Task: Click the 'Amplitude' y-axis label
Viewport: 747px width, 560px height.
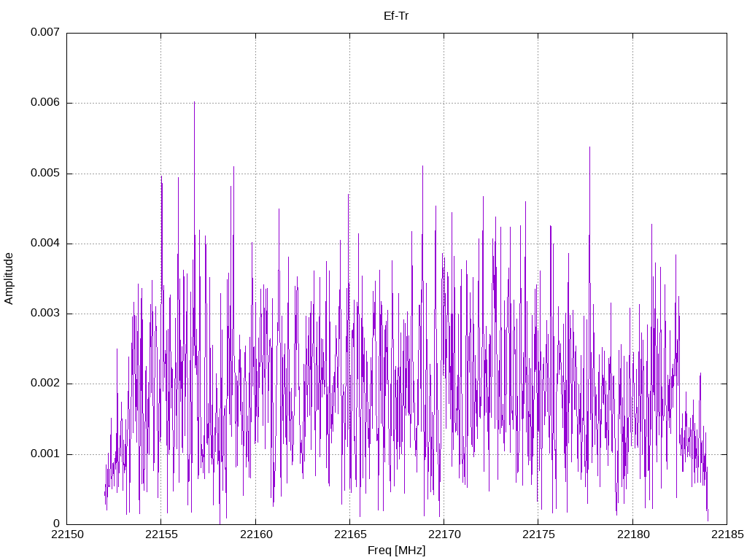Action: pyautogui.click(x=9, y=279)
